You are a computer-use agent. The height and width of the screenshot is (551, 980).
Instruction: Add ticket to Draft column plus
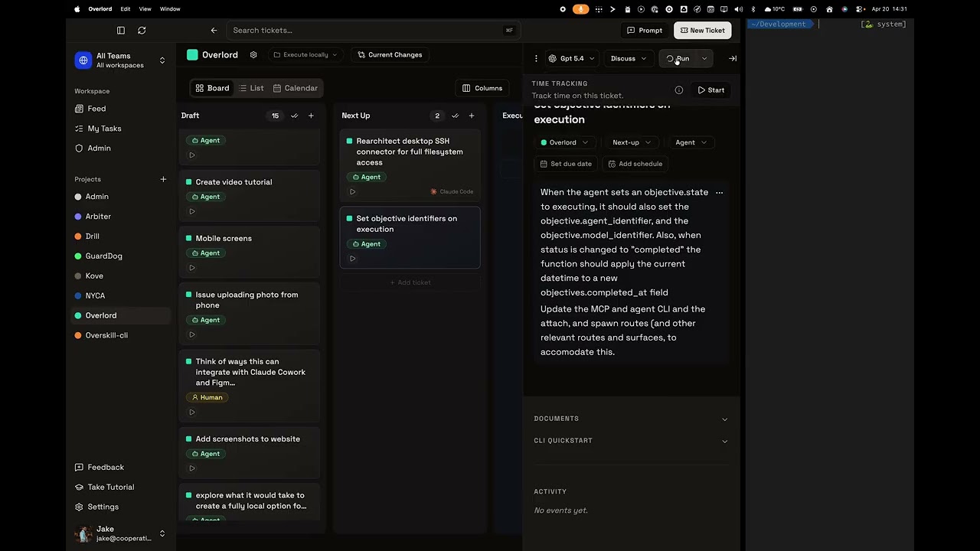[311, 116]
